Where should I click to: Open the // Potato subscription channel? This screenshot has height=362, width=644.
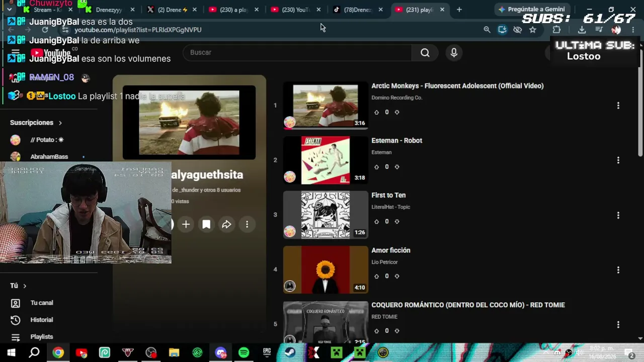[47, 140]
